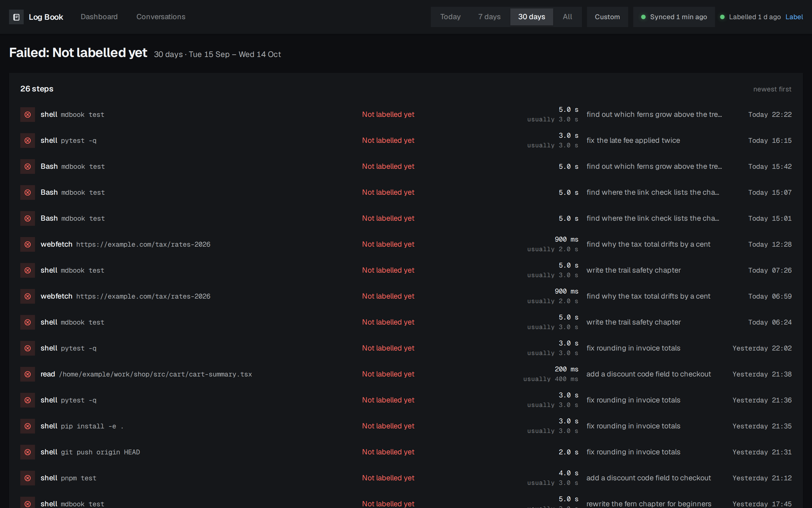Viewport: 812px width, 508px height.
Task: Click the failed icon on the read cart-summary.tsx row
Action: (x=28, y=374)
